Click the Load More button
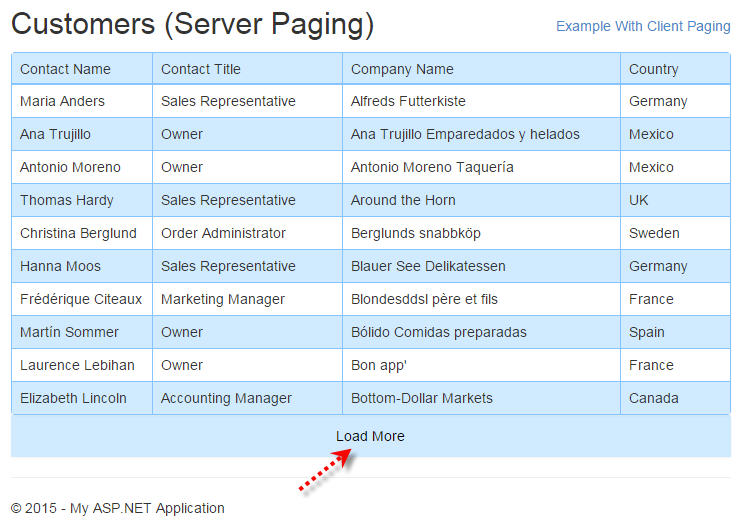Screen dimensions: 749x529 coord(371,436)
